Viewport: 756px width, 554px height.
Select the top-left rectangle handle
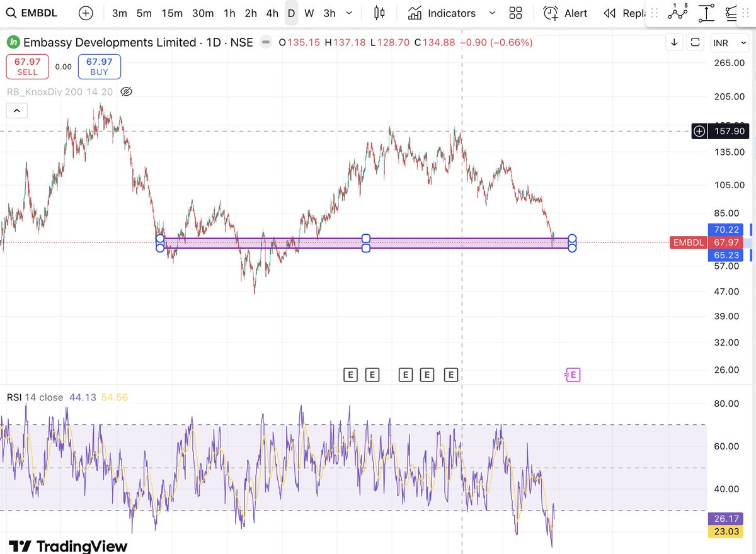(x=160, y=239)
